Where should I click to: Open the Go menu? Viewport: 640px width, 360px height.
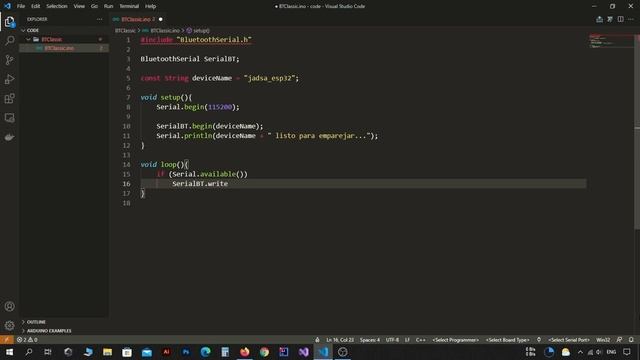click(x=94, y=6)
